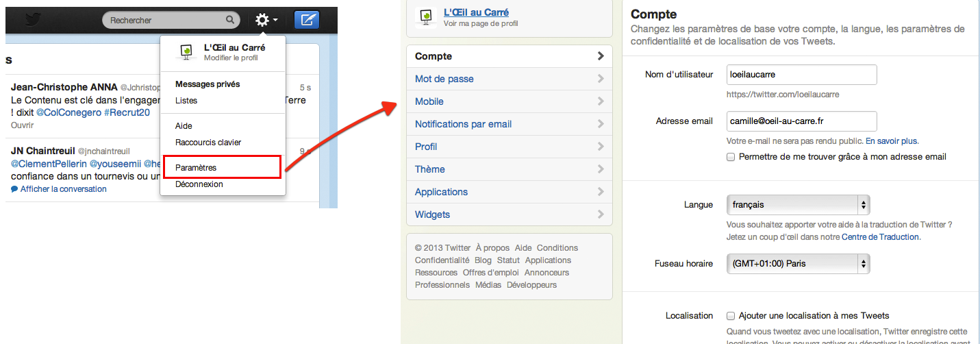Screen dimensions: 980x344
Task: Click the search magnifier icon
Action: coord(231,21)
